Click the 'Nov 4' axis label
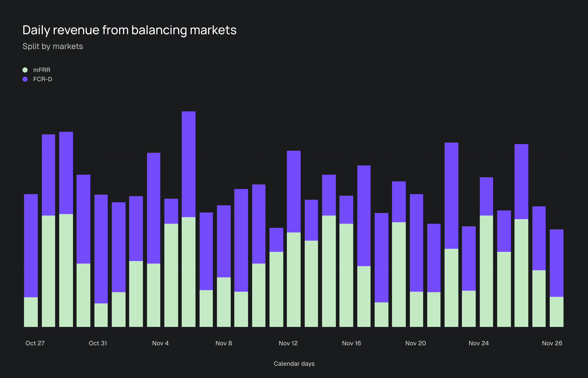588x378 pixels. pyautogui.click(x=160, y=343)
